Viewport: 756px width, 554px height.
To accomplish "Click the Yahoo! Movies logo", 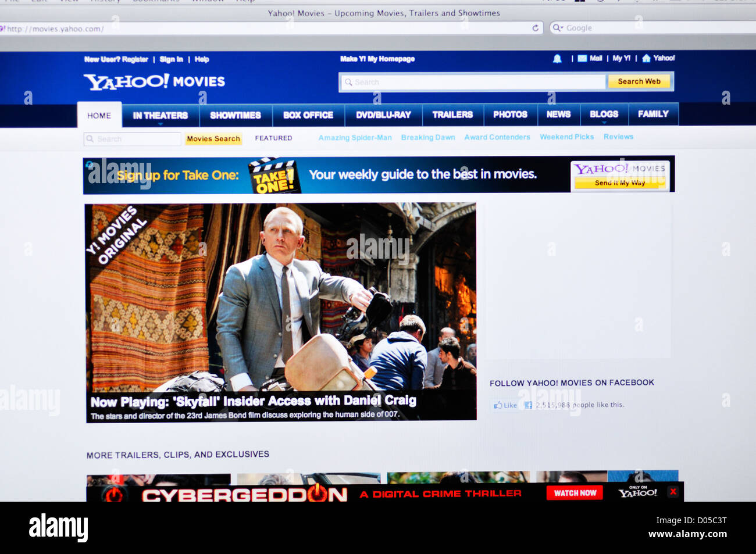I will [154, 82].
